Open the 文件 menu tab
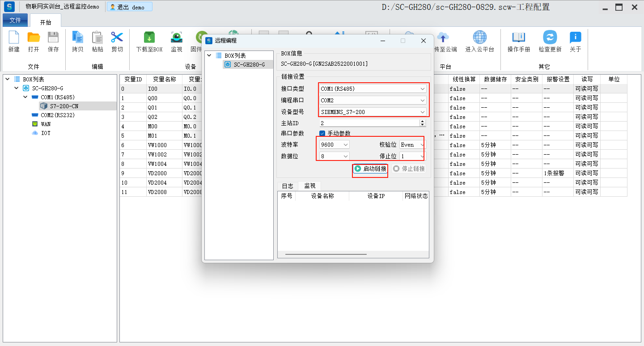This screenshot has height=346, width=644. [x=15, y=21]
